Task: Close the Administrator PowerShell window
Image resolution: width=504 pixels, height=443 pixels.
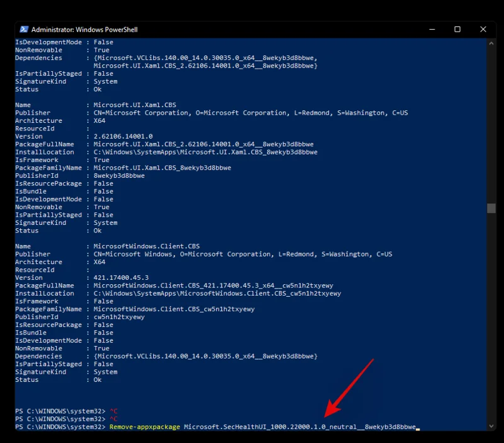Action: pyautogui.click(x=482, y=29)
